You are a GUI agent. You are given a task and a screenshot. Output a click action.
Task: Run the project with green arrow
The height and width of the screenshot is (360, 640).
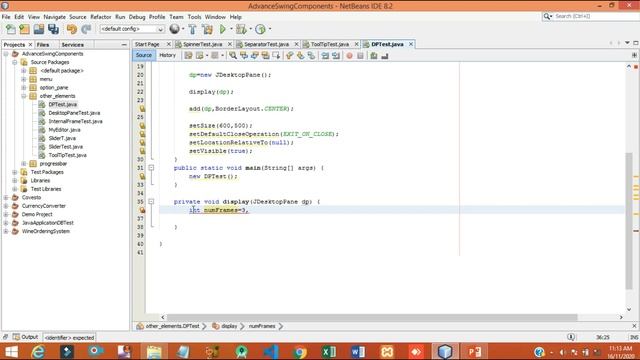point(222,29)
